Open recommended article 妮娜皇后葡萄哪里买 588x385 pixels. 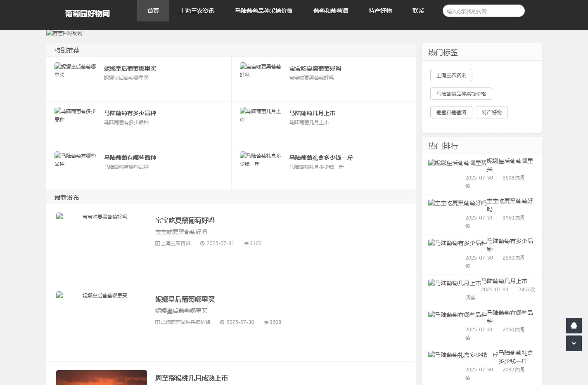pyautogui.click(x=130, y=68)
